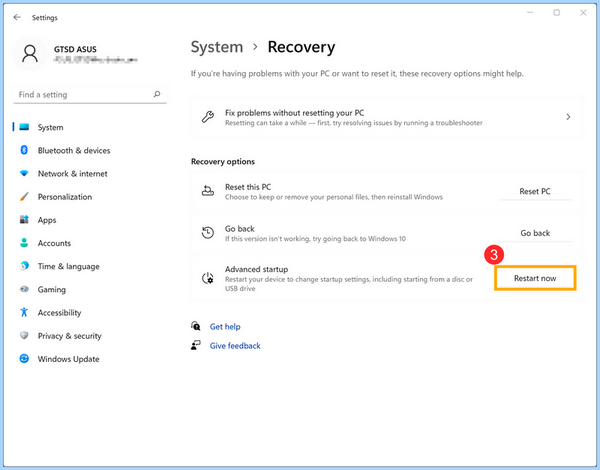
Task: Click the Give feedback icon
Action: tap(196, 345)
